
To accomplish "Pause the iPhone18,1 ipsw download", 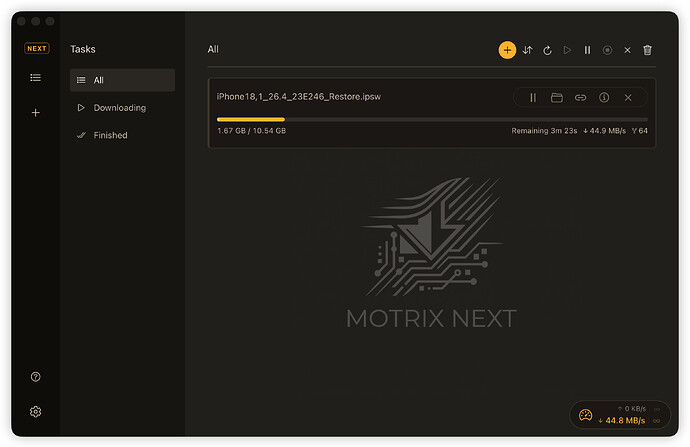I will coord(533,98).
